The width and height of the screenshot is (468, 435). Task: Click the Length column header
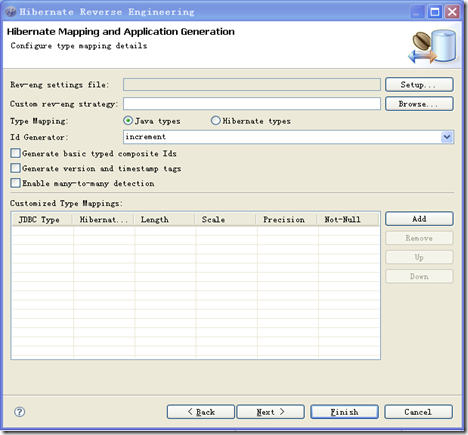click(x=165, y=220)
